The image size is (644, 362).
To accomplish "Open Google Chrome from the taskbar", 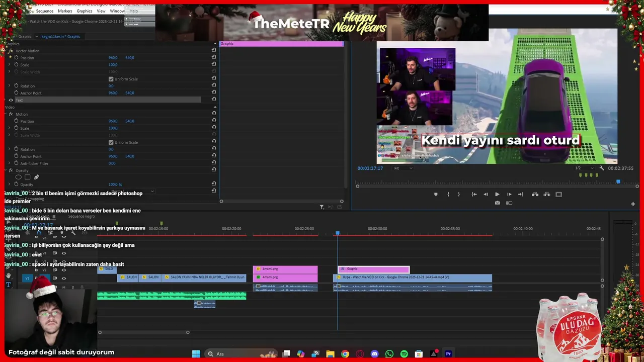I will coord(345,354).
